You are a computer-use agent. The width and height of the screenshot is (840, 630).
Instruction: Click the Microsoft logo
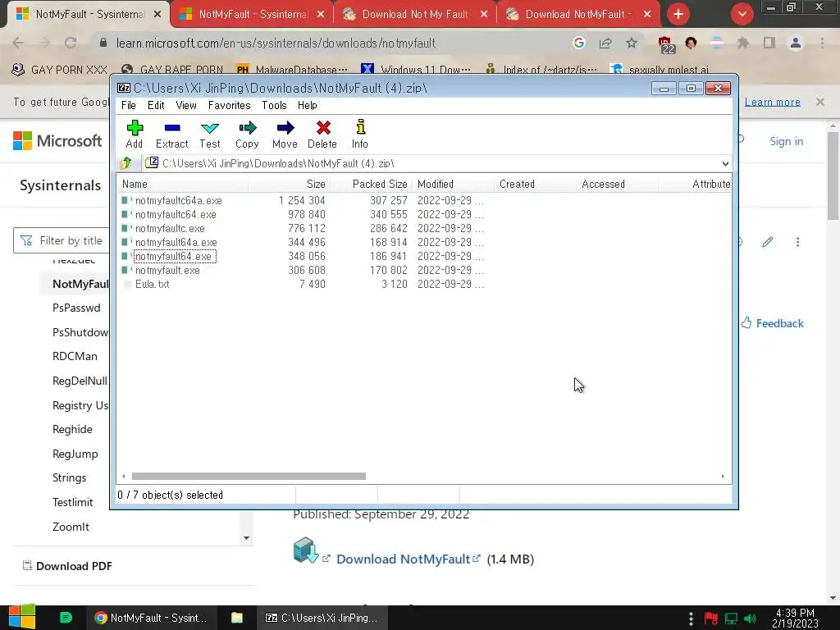(x=57, y=141)
